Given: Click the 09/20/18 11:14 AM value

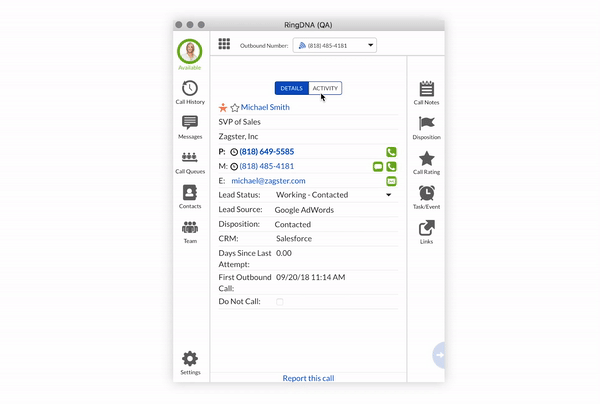Looking at the screenshot, I should click(x=310, y=277).
